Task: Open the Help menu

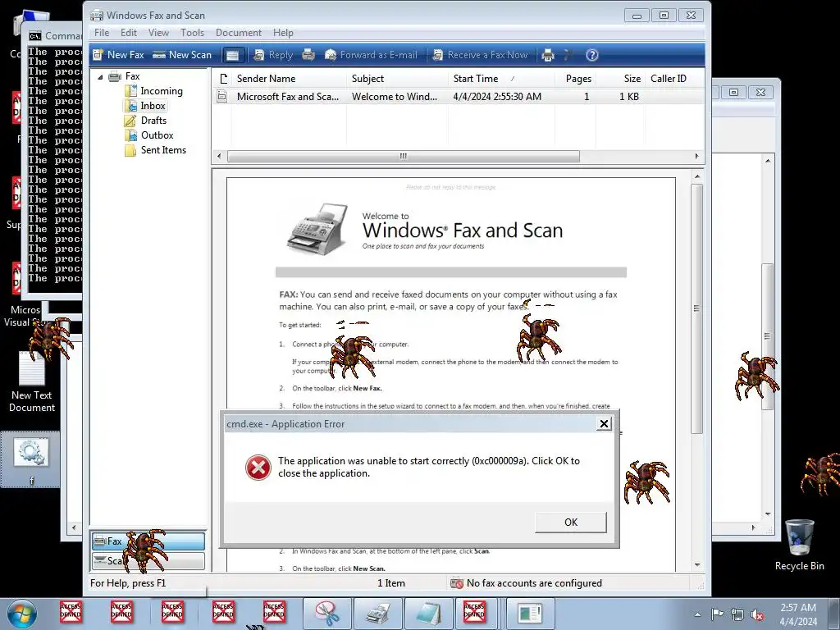Action: click(x=283, y=33)
